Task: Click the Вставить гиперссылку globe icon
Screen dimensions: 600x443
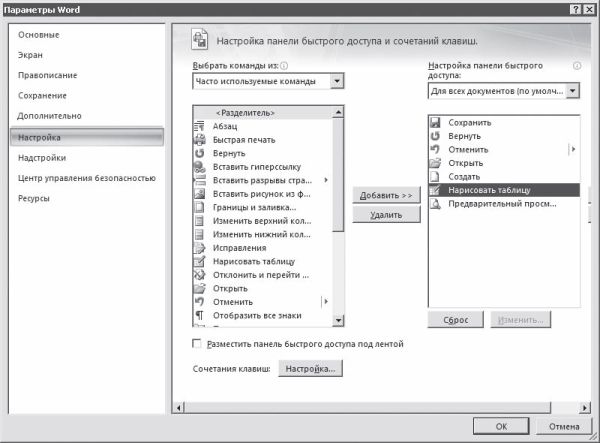Action: (x=199, y=167)
